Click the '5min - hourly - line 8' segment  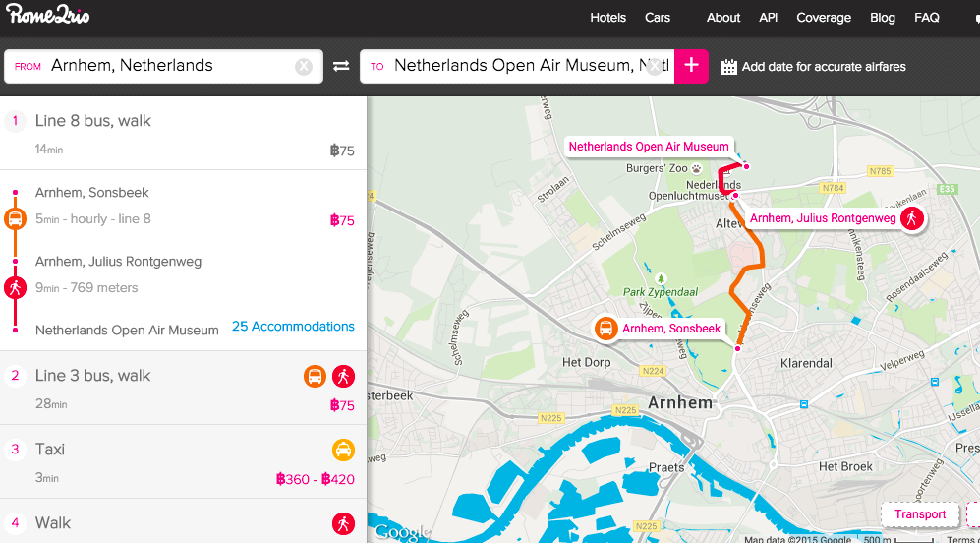click(x=93, y=219)
